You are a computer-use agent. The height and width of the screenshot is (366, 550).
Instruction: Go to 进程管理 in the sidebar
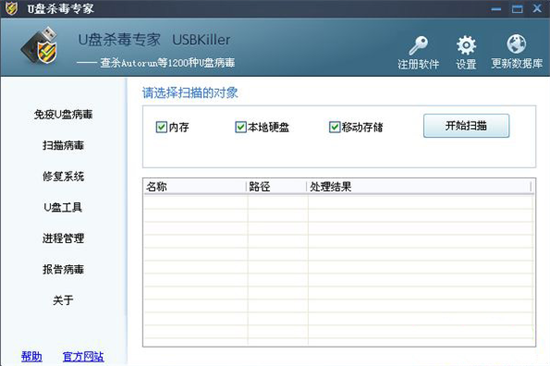coord(63,238)
